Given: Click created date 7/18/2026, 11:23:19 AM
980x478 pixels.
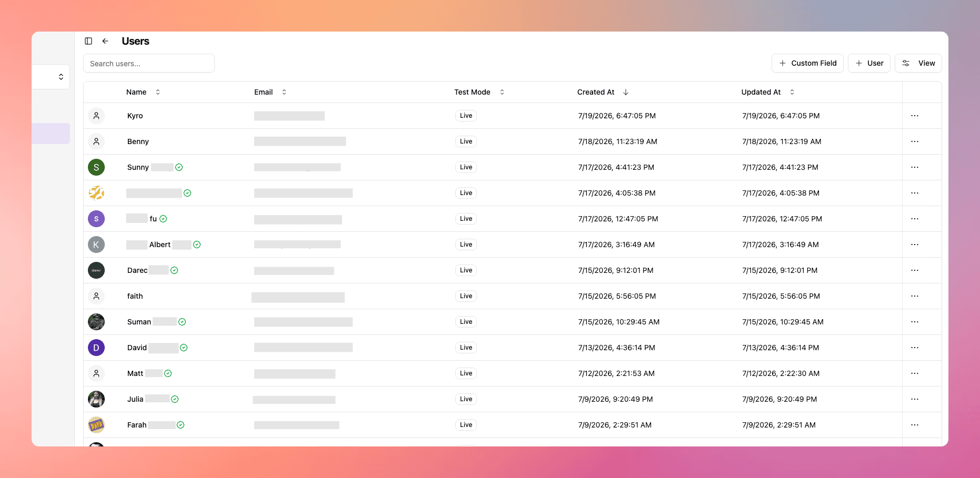Looking at the screenshot, I should [617, 141].
